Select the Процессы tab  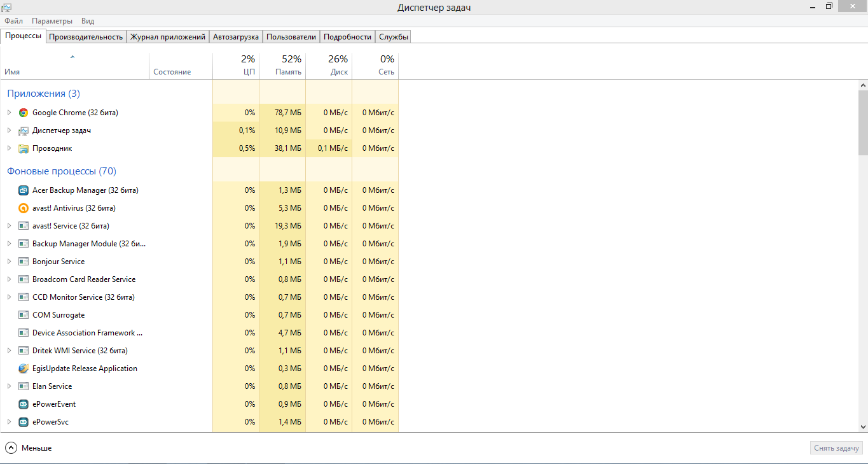24,36
